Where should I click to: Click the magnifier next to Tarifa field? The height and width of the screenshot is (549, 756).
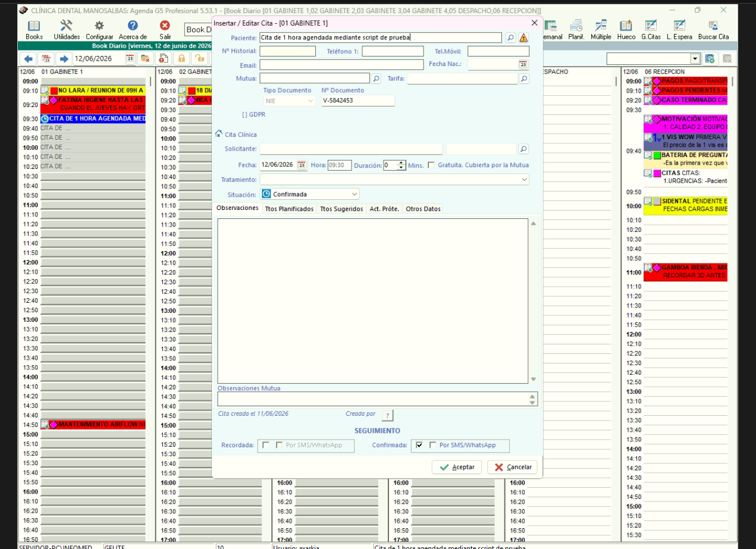click(x=523, y=78)
